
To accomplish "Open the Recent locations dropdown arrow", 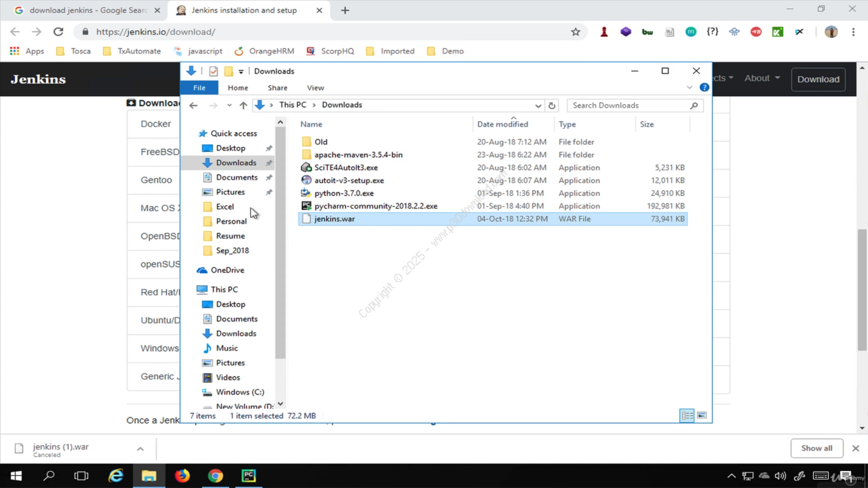I will tap(229, 105).
